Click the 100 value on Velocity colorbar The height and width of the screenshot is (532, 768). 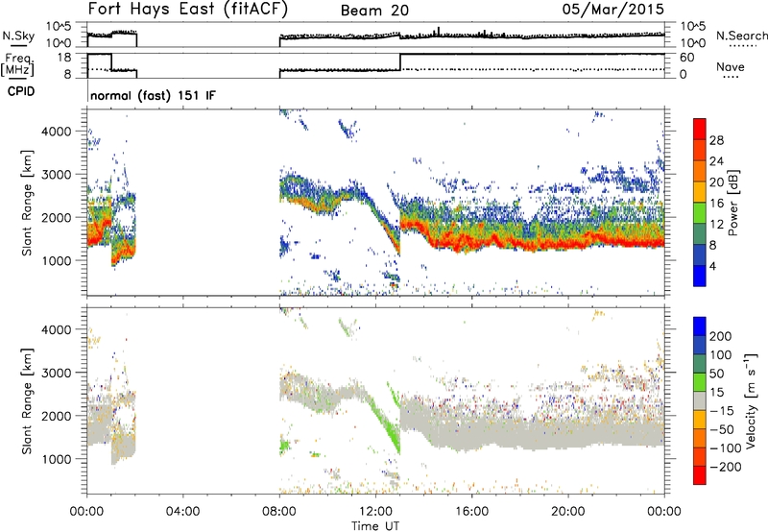pos(721,355)
